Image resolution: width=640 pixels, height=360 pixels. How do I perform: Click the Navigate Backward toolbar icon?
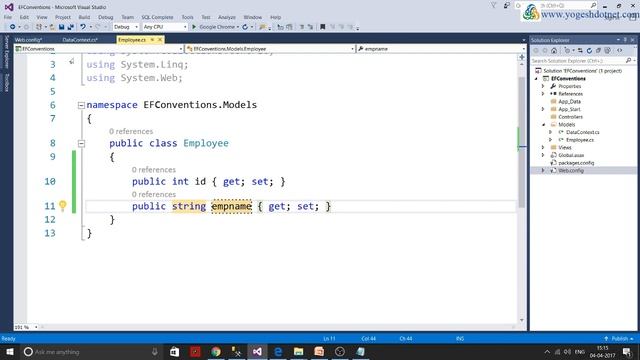click(13, 27)
